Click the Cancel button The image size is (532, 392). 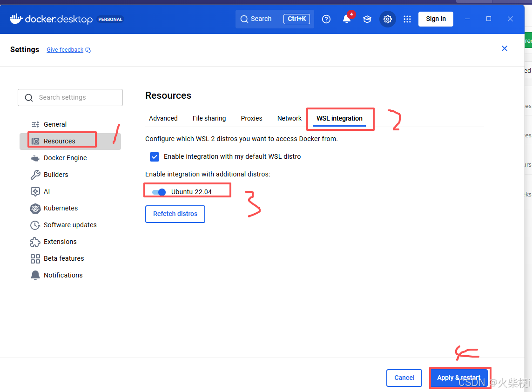pos(404,378)
